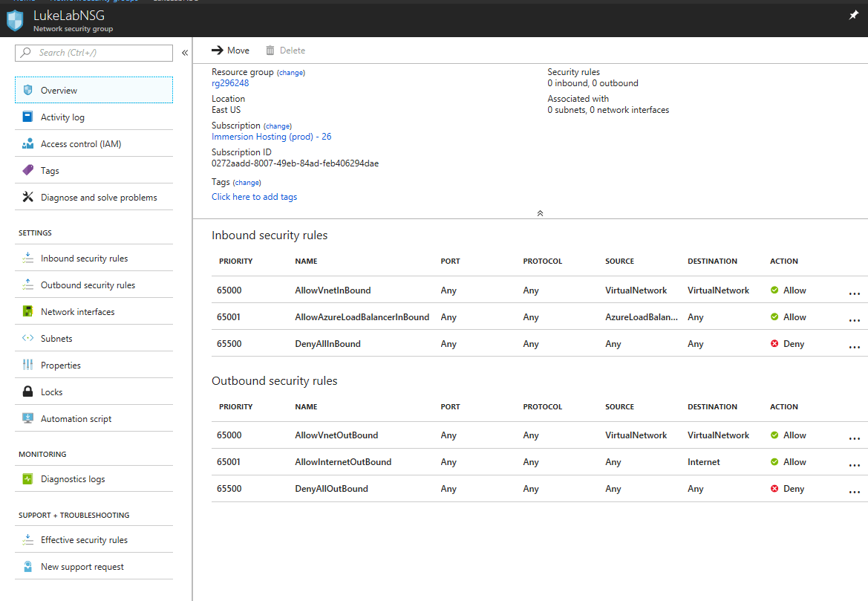Click the Activity log icon
Viewport: 868px width, 601px height.
click(27, 117)
